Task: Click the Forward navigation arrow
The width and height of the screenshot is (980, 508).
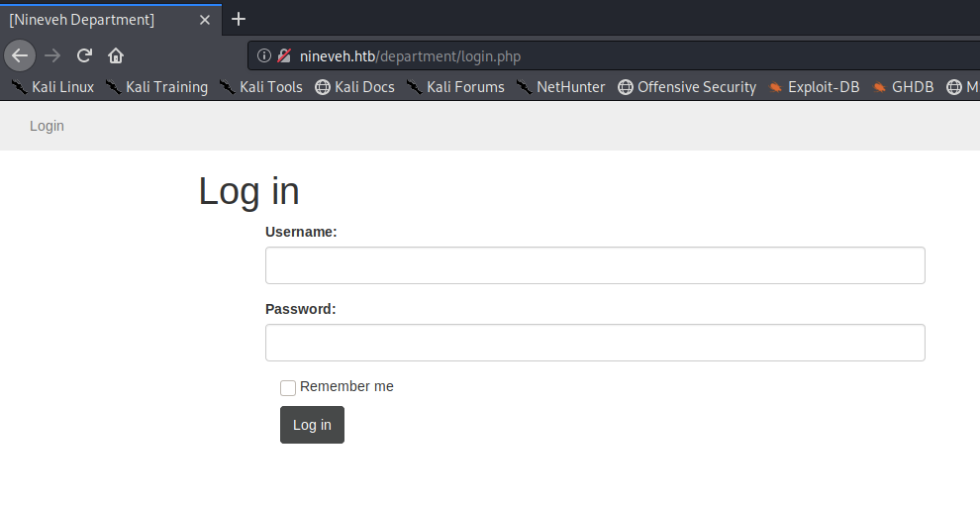Action: (x=52, y=55)
